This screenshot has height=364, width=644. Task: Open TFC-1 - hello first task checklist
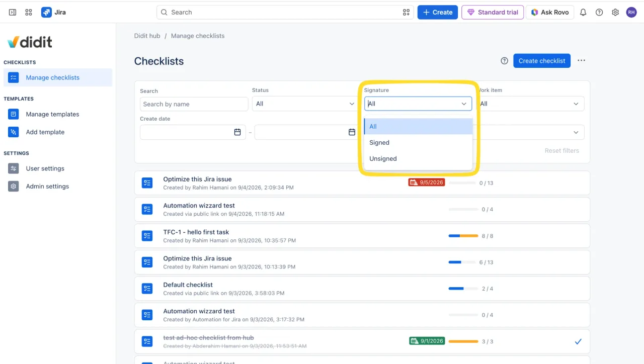(x=362, y=236)
